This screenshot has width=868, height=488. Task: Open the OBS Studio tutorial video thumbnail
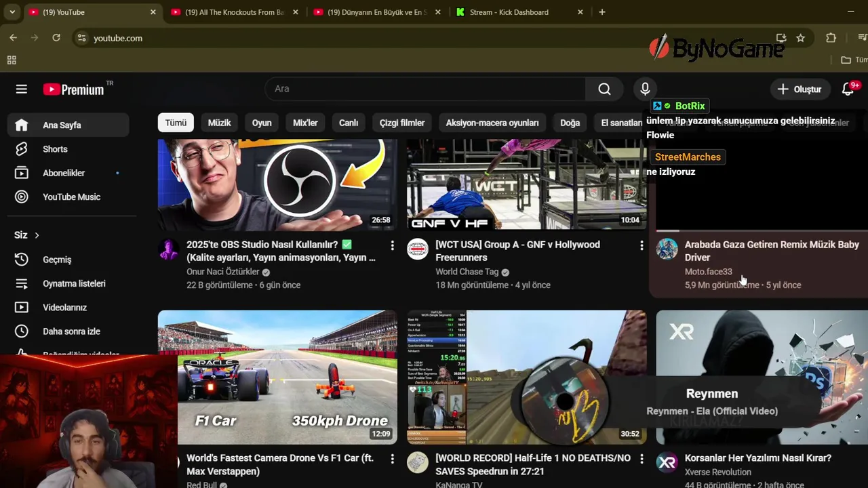pyautogui.click(x=277, y=184)
